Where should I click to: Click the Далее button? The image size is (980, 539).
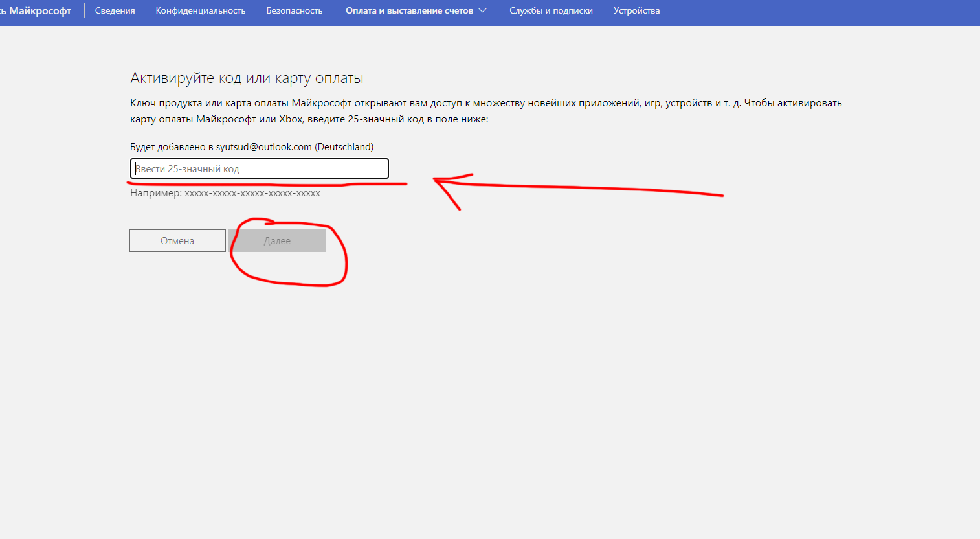277,240
